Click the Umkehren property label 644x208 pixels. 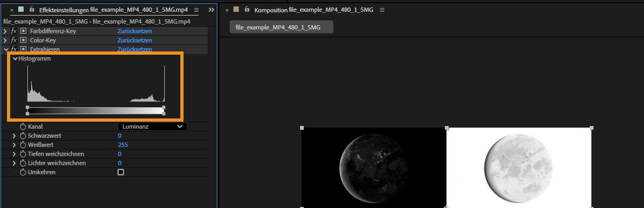pyautogui.click(x=42, y=172)
